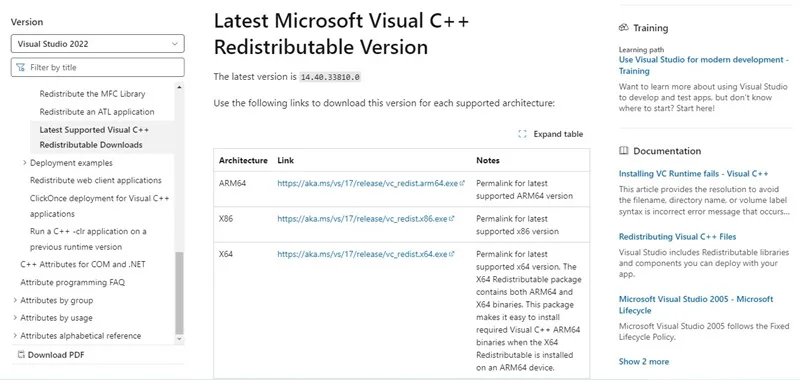Viewport: 800px width, 380px height.
Task: Click Show 2 more documentation link
Action: click(643, 361)
